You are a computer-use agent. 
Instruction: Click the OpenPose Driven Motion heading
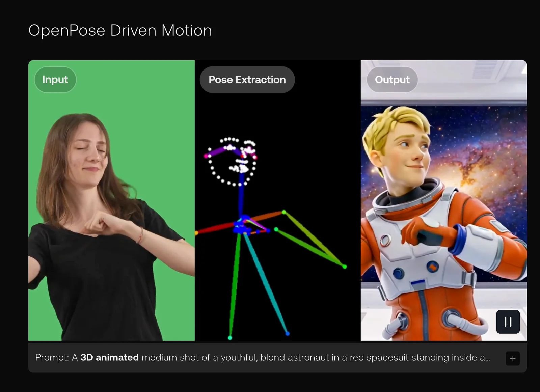coord(120,30)
